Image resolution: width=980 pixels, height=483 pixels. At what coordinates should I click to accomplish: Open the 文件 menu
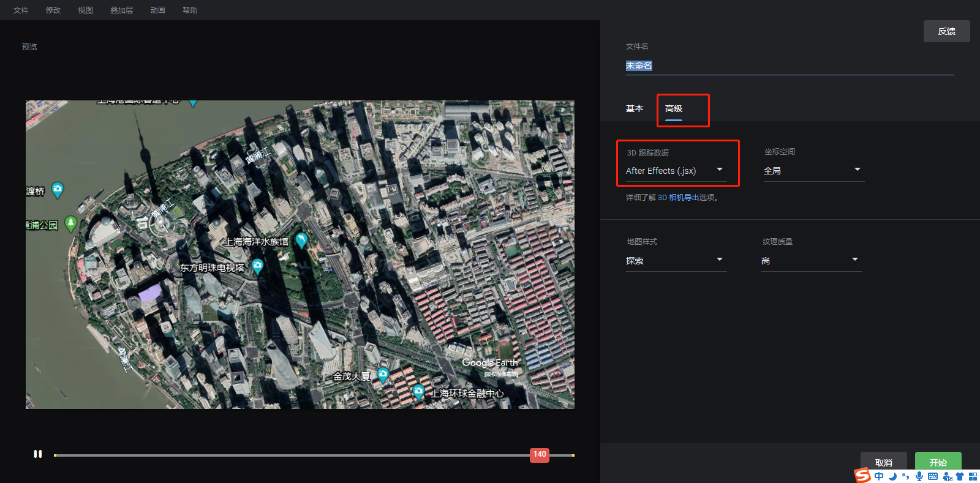[21, 10]
